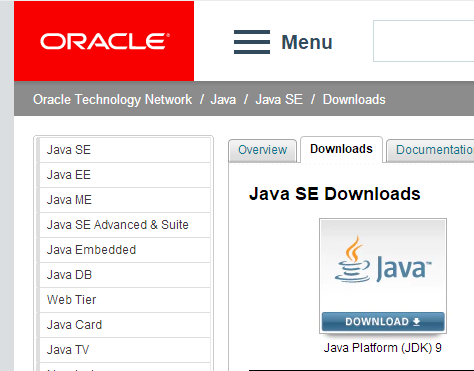The image size is (474, 371).
Task: Open the Java breadcrumb link
Action: [x=223, y=100]
